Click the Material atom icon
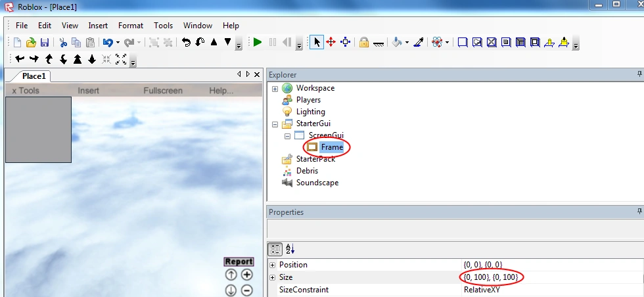 point(438,42)
